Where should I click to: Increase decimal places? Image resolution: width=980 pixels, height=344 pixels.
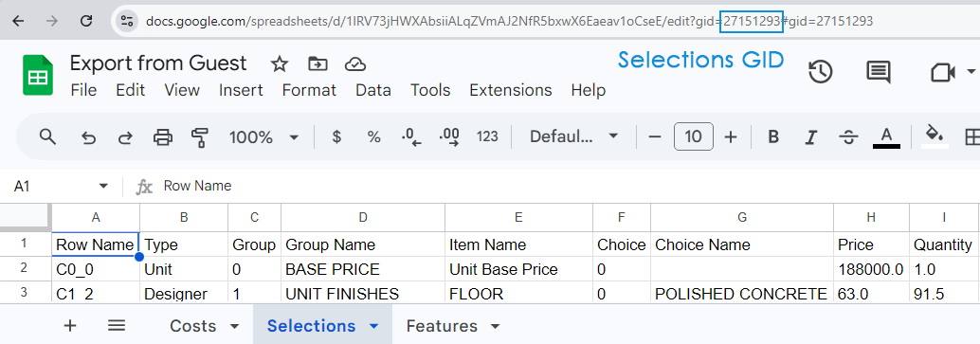[x=449, y=136]
